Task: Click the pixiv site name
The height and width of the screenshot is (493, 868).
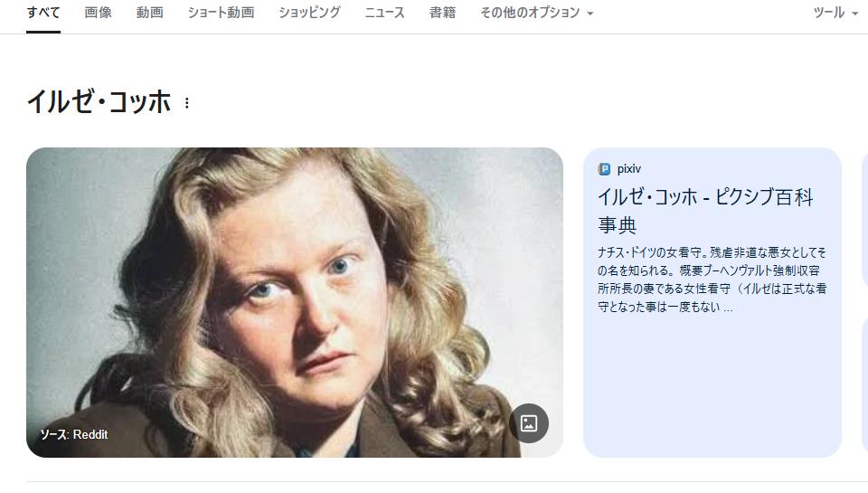Action: pos(629,169)
